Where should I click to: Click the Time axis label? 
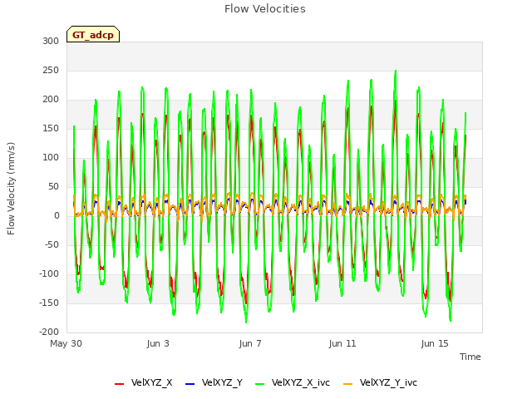(470, 357)
